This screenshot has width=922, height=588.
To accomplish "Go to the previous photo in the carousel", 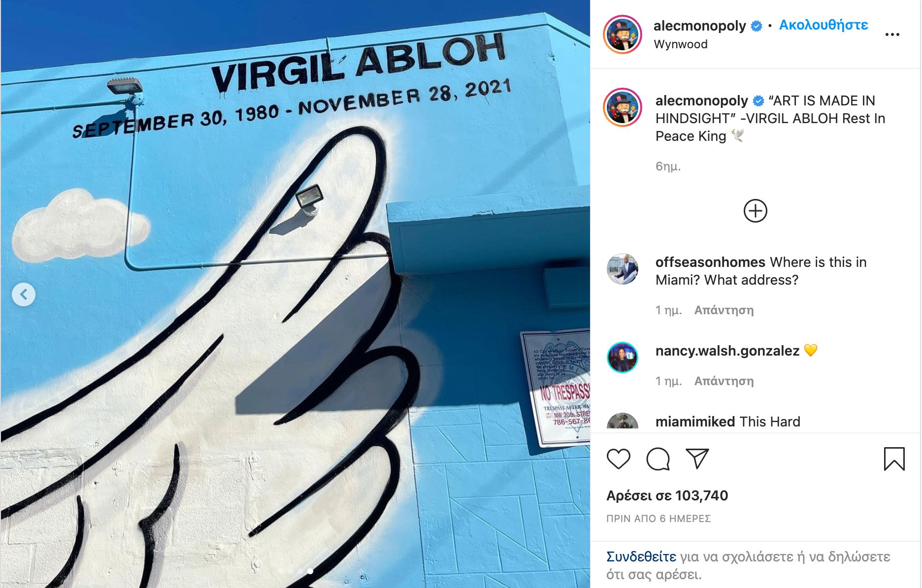I will [24, 294].
